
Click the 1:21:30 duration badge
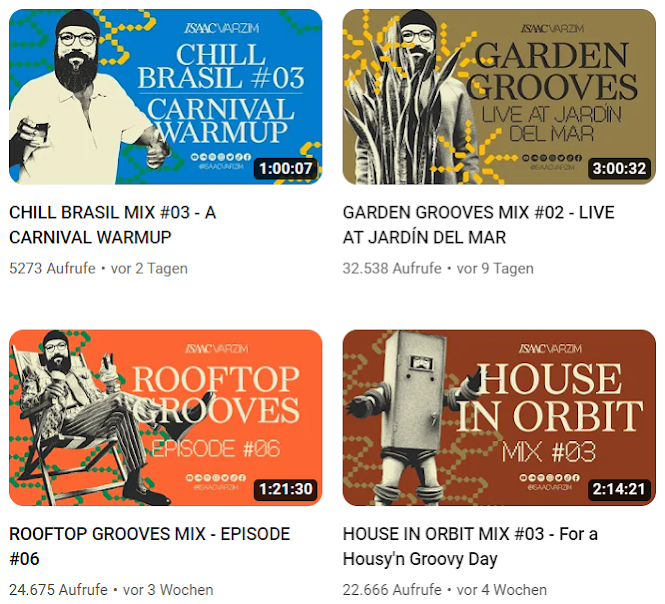coord(286,489)
